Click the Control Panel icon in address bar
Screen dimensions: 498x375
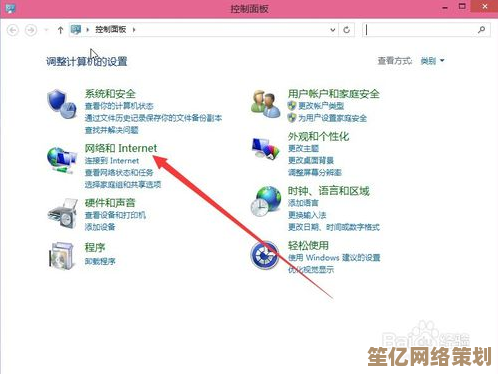pyautogui.click(x=76, y=30)
